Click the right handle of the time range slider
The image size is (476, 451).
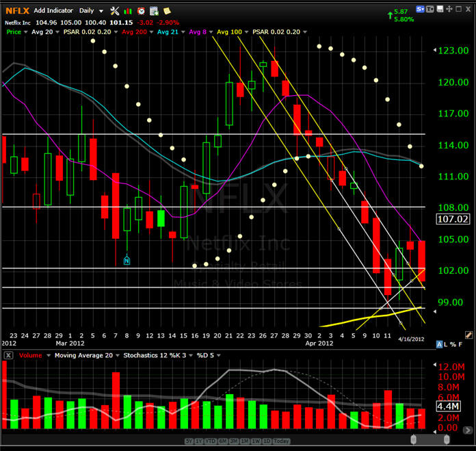click(447, 439)
